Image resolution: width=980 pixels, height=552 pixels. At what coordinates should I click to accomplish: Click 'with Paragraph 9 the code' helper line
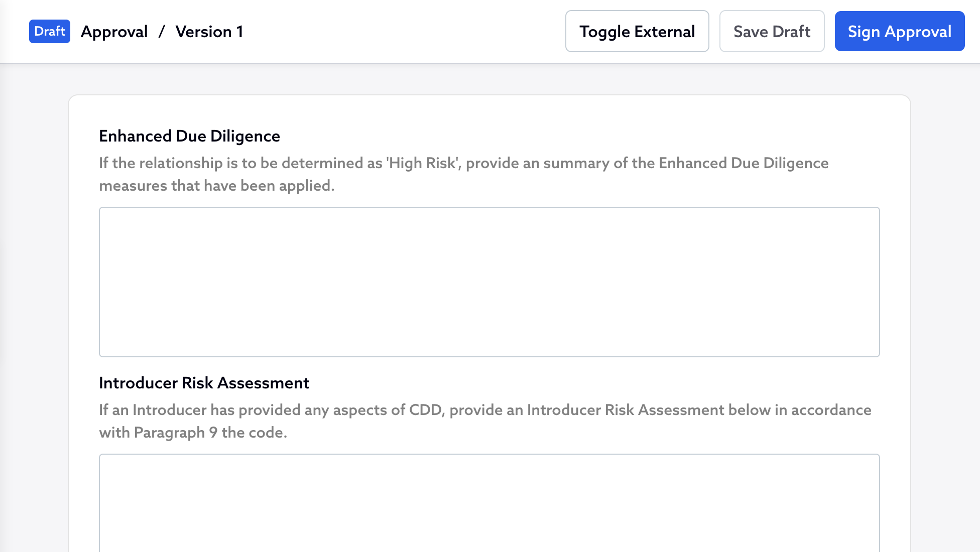193,433
